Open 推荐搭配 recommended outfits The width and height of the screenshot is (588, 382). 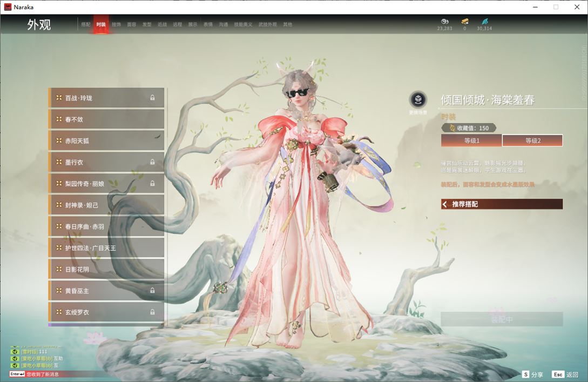502,204
